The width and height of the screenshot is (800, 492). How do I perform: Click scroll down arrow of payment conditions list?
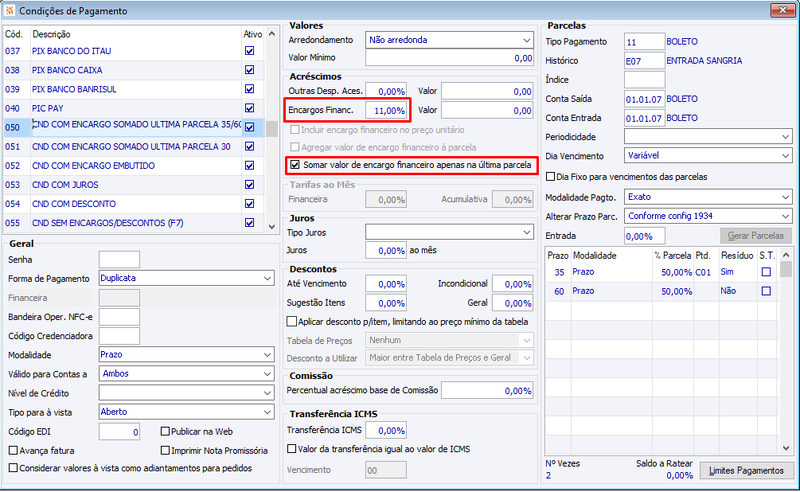(x=272, y=227)
